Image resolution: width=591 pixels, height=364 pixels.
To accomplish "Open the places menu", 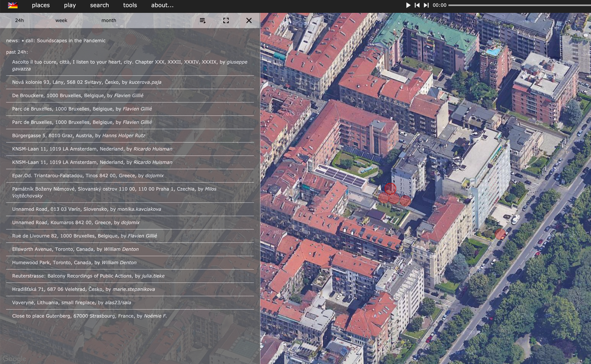I will click(x=41, y=5).
